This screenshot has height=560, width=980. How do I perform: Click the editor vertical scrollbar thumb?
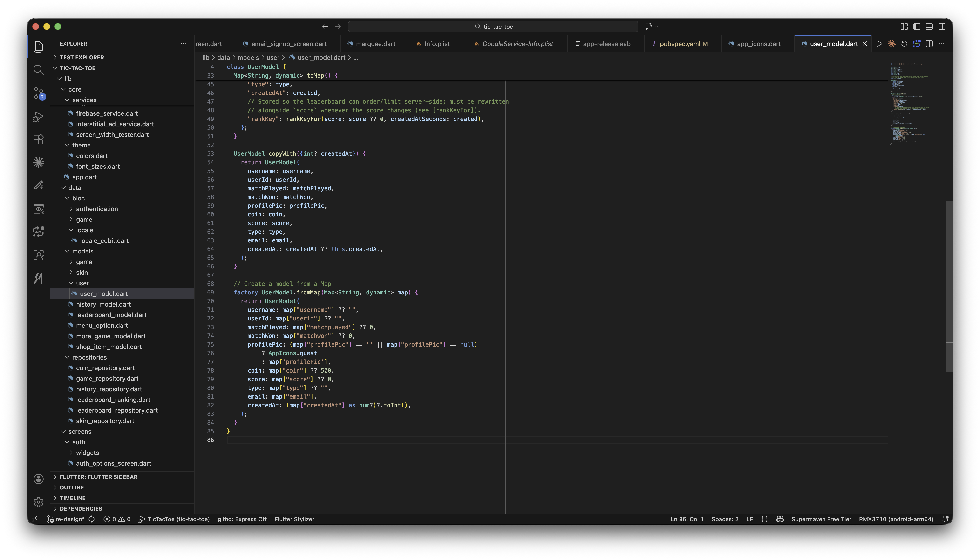coord(949,286)
